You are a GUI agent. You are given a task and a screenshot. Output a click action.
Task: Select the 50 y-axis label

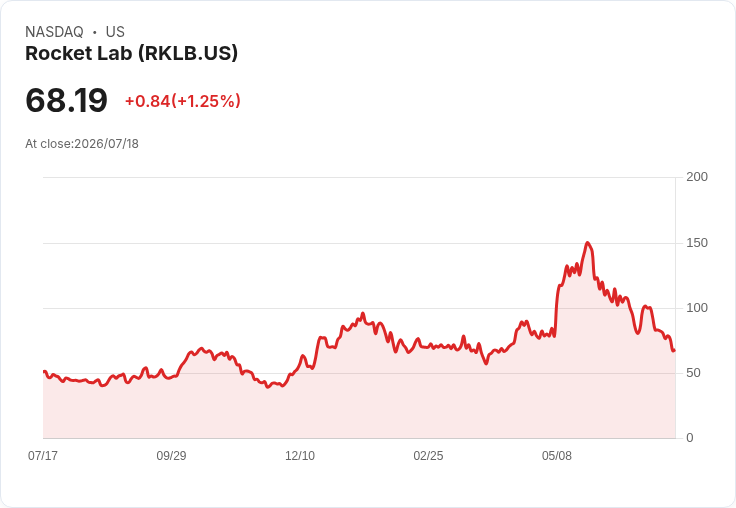coord(693,373)
